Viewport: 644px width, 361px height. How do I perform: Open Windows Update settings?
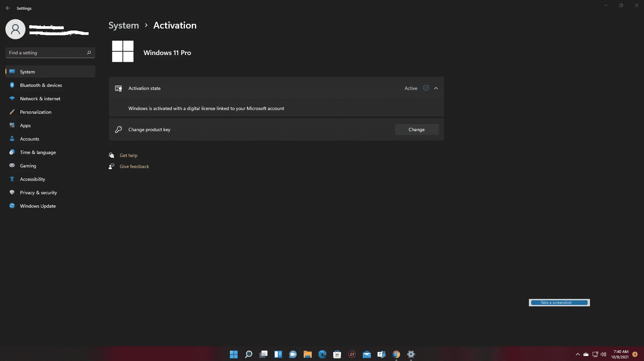coord(50,206)
